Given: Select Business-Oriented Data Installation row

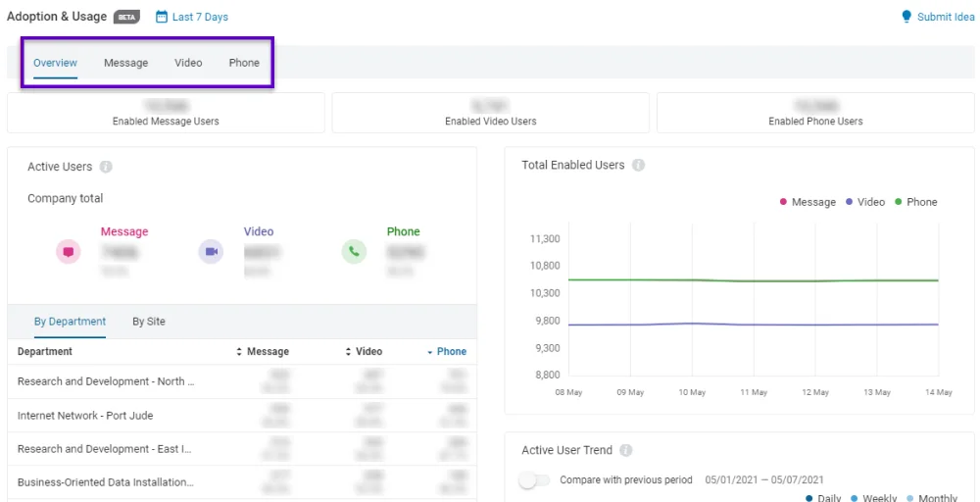Looking at the screenshot, I should tap(242, 482).
